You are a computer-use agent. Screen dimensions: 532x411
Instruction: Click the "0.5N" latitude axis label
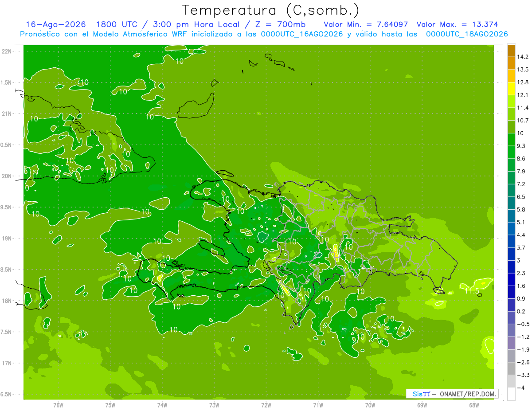point(7,145)
